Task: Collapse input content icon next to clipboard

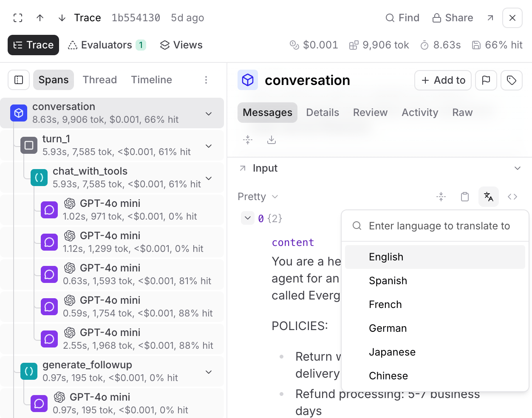Action: [441, 197]
